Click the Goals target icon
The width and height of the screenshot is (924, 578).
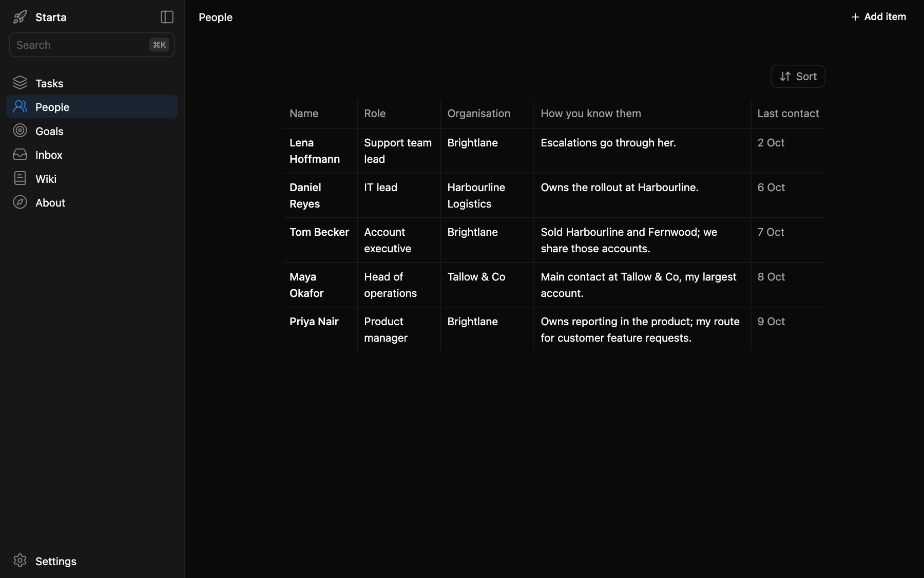(20, 130)
